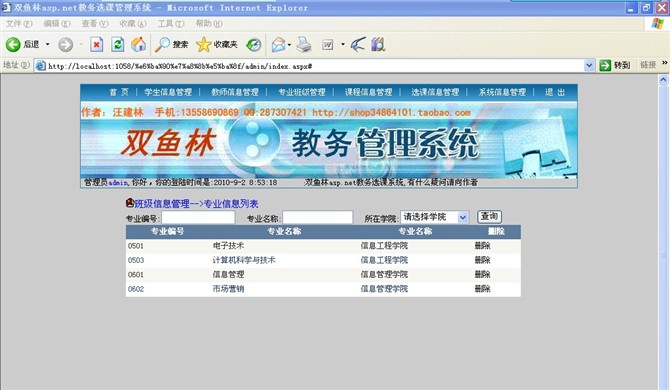The image size is (670, 390).
Task: Click 市场营销 major name cell
Action: click(x=228, y=289)
